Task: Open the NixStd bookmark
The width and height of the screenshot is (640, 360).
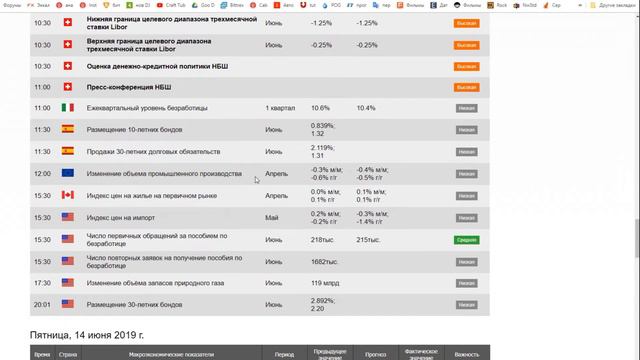Action: 525,5
